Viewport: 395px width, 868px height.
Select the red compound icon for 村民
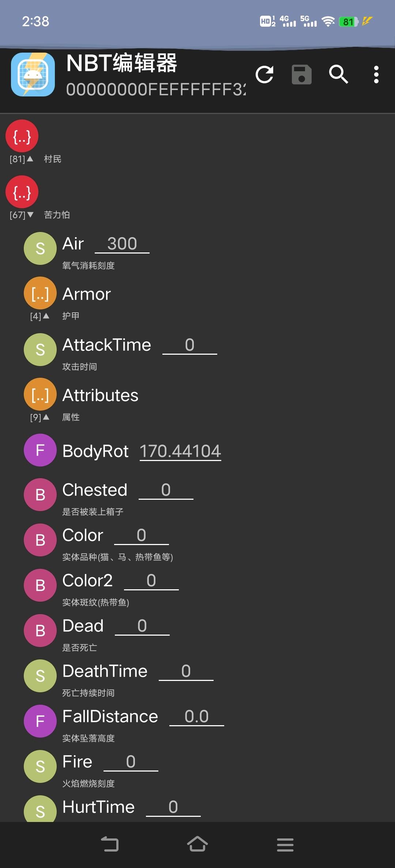(22, 136)
